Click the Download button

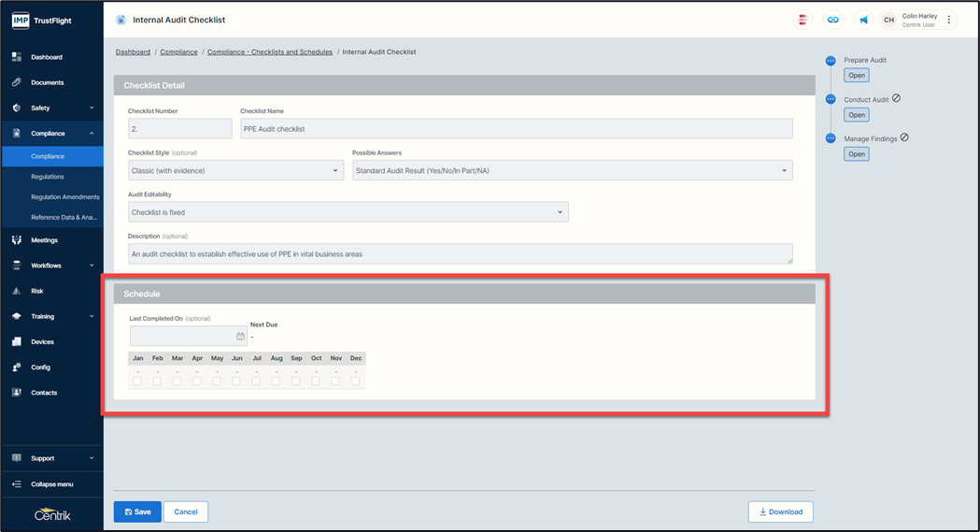(780, 511)
